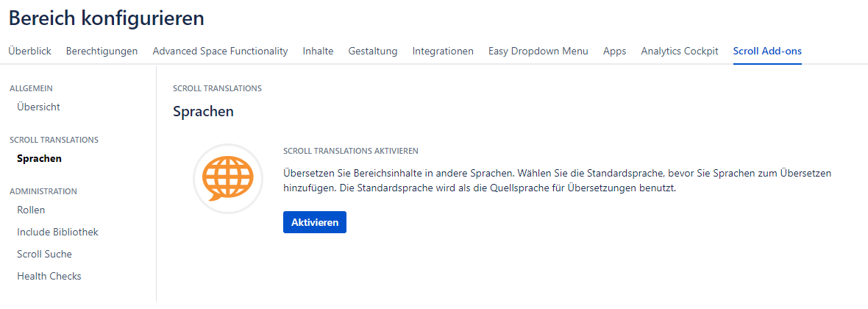Open Advanced Space Functionality tab
The width and height of the screenshot is (868, 309).
[221, 51]
